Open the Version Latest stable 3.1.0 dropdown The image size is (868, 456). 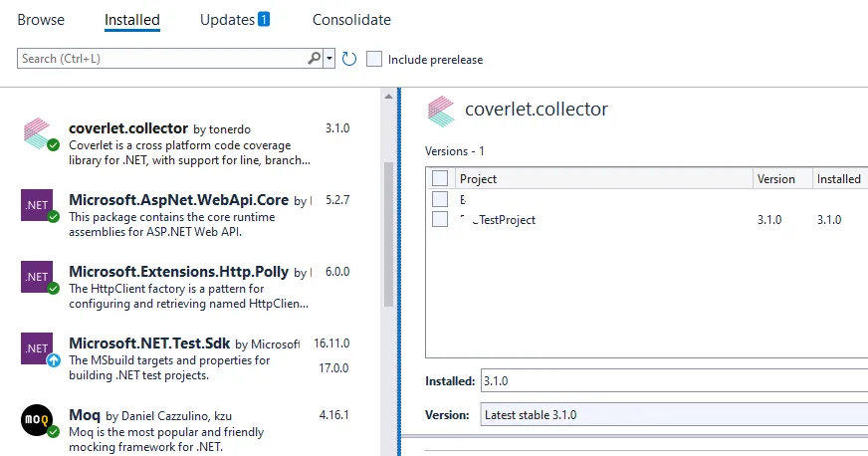[674, 415]
